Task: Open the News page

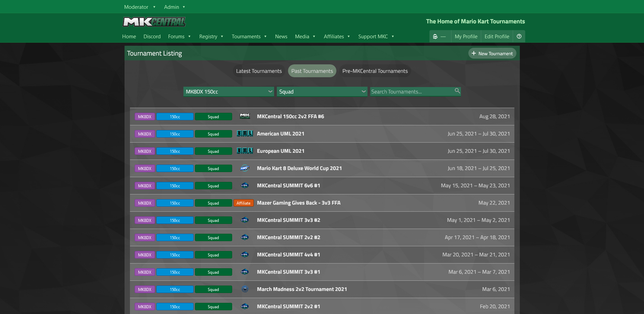Action: click(x=281, y=36)
